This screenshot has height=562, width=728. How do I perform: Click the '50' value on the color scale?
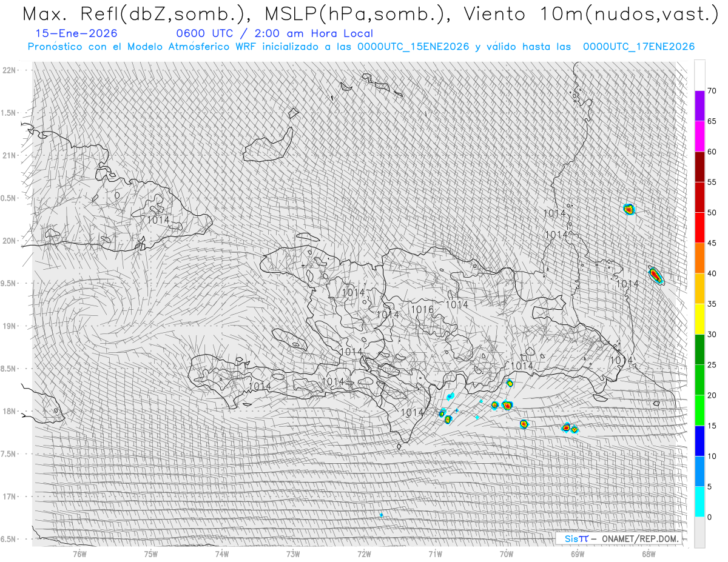point(712,213)
